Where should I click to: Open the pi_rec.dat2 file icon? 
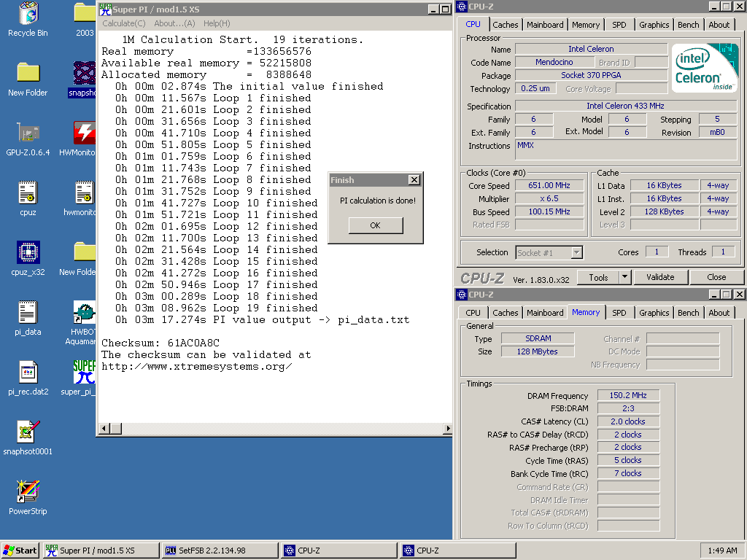[28, 373]
